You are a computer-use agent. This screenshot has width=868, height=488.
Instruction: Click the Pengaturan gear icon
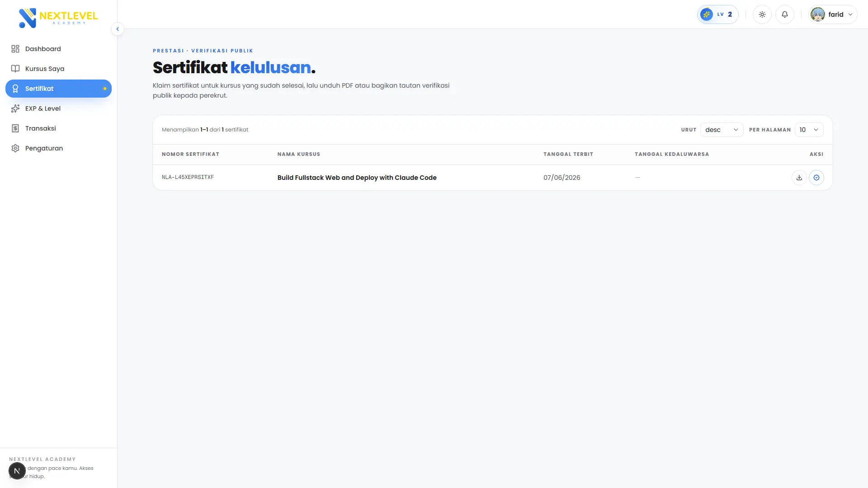coord(15,148)
